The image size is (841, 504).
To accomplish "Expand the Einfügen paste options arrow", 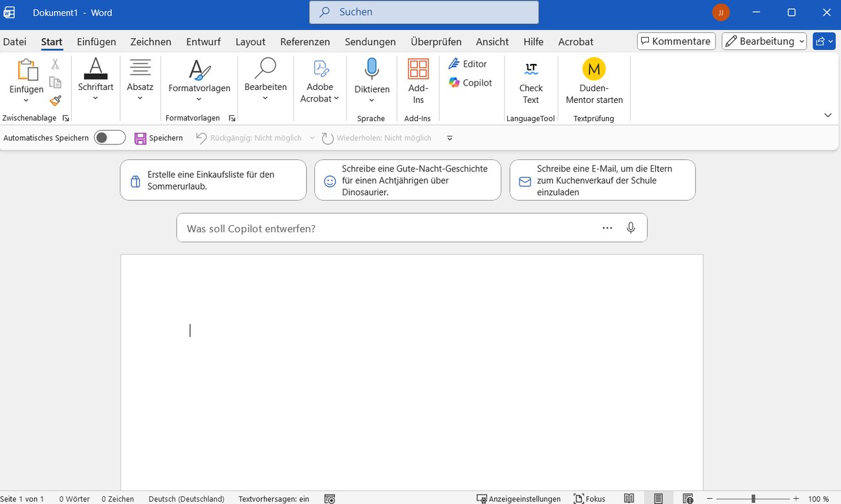I will pyautogui.click(x=27, y=100).
